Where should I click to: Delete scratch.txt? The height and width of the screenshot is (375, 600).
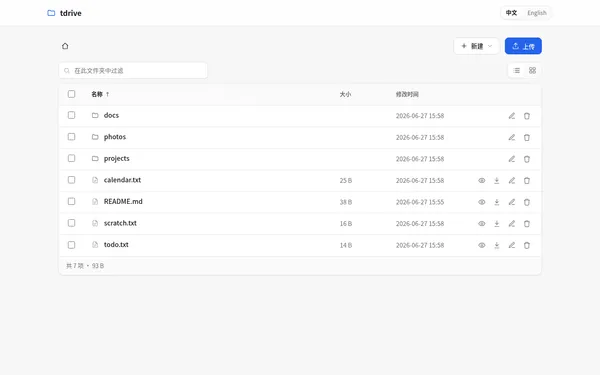[527, 223]
